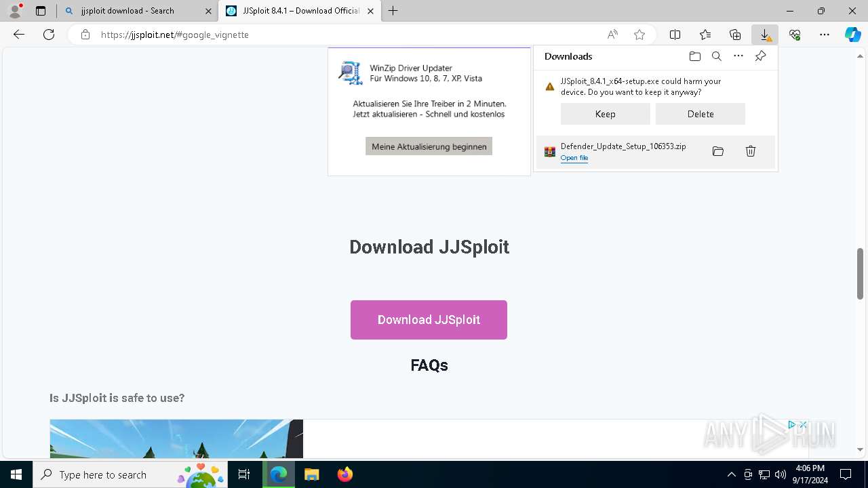The image size is (868, 488).
Task: Open the taskbar clock showing 4:06 PM
Action: 810,474
